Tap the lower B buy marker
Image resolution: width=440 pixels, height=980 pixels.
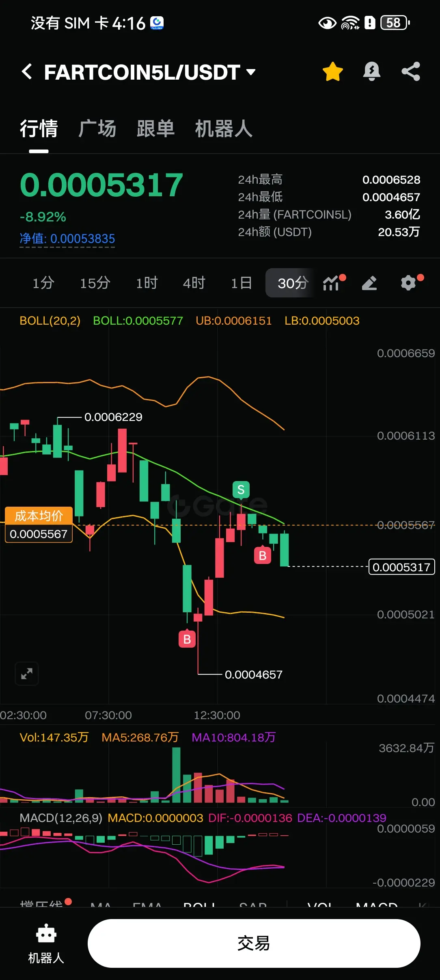point(187,639)
